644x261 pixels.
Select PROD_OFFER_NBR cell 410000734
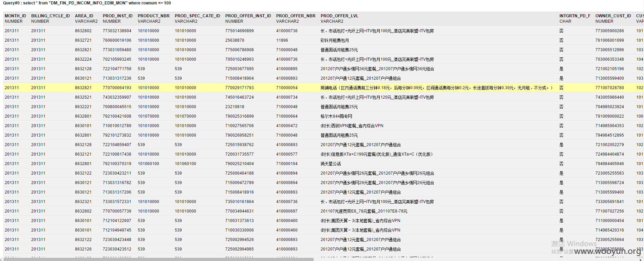(x=287, y=97)
